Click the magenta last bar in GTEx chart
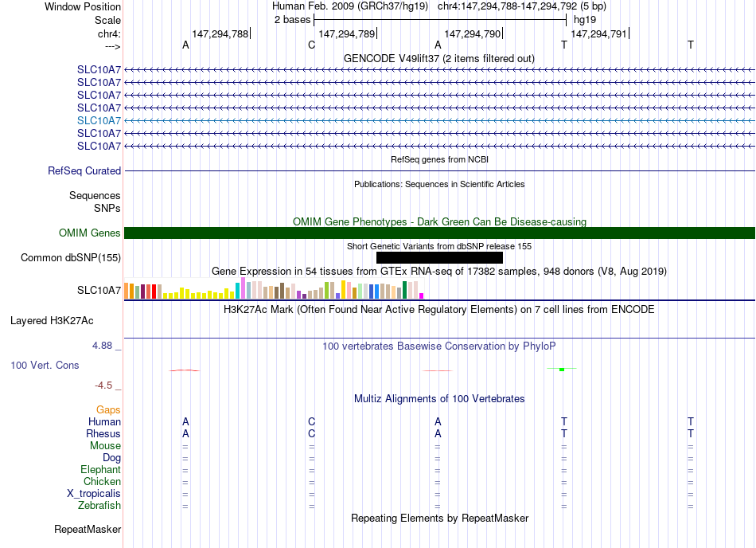756x548 pixels. 422,296
